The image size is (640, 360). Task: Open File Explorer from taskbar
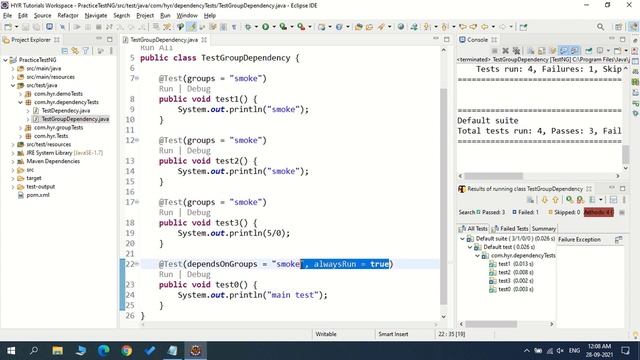click(x=58, y=351)
